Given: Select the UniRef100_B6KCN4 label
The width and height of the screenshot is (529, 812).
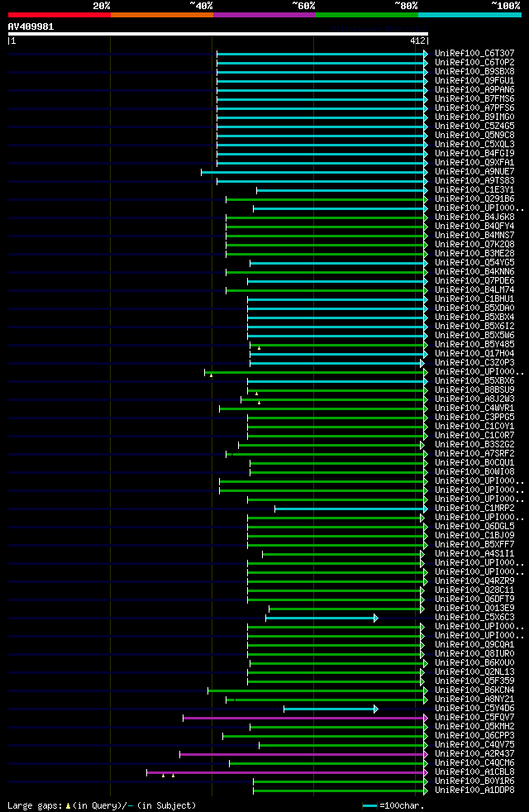Looking at the screenshot, I should pos(474,690).
